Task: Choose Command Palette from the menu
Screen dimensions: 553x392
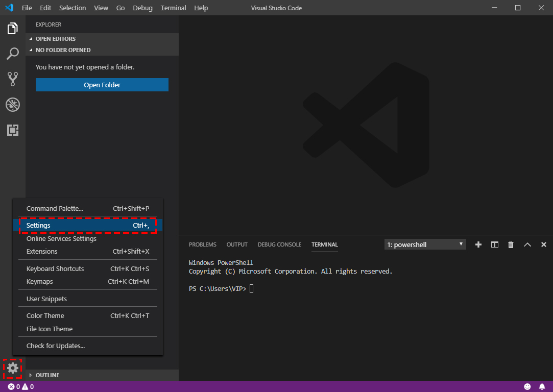Action: pos(88,208)
